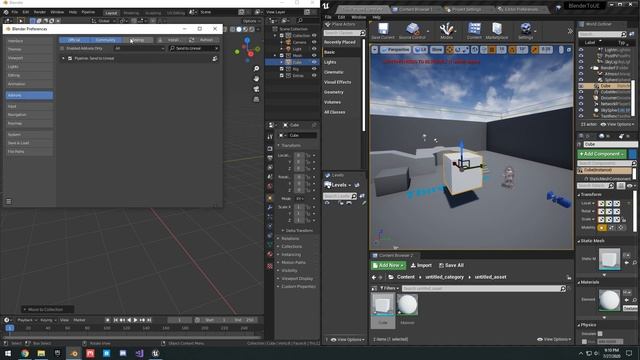640x360 pixels.
Task: Toggle Light visibility eye in Blender outliner
Action: [x=314, y=49]
